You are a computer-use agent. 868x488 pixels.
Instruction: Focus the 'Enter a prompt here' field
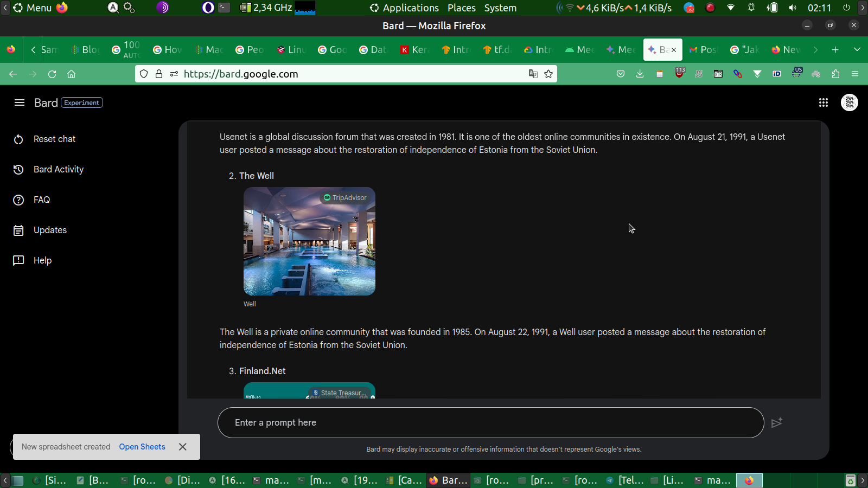[490, 423]
